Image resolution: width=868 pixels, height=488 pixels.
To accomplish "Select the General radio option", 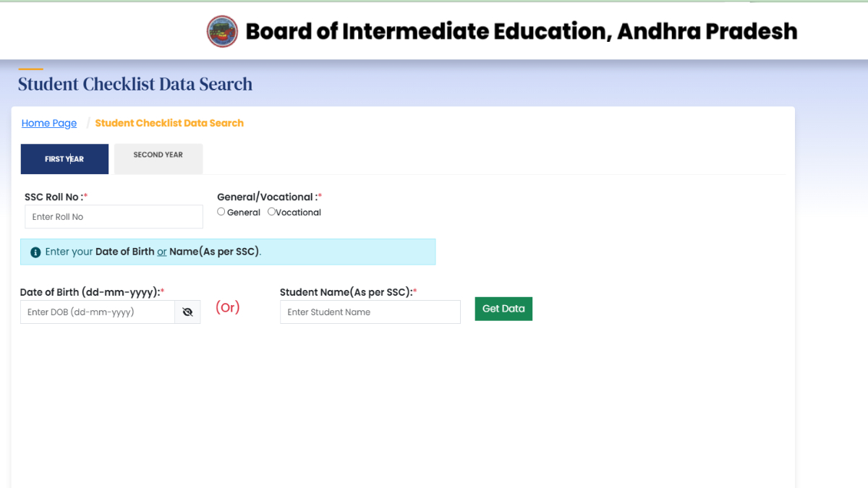I will pos(221,212).
